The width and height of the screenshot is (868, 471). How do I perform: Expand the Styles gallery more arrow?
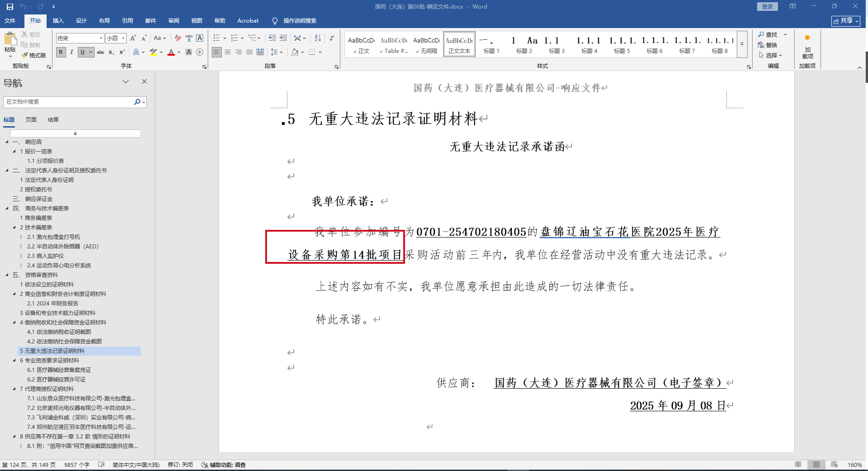(x=742, y=44)
